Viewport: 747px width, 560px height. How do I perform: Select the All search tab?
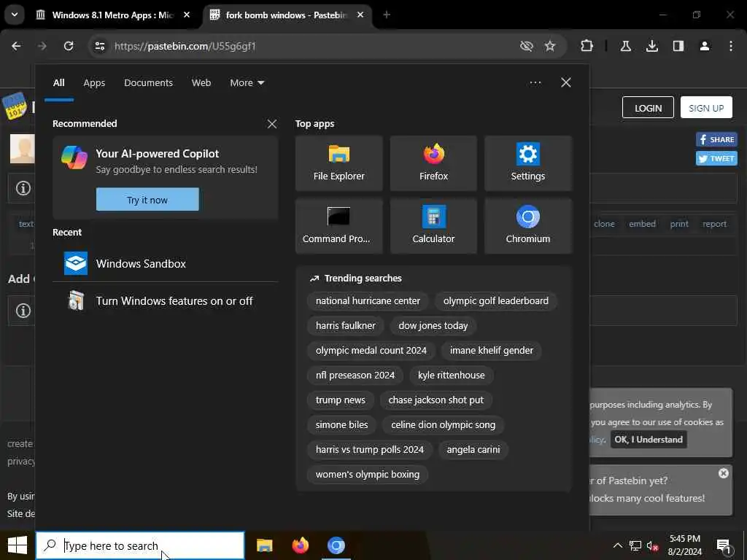click(x=58, y=83)
